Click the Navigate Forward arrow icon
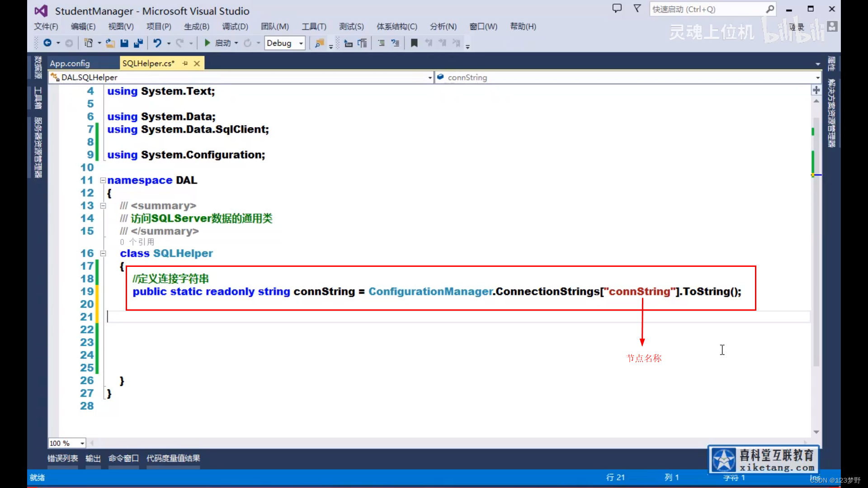The width and height of the screenshot is (868, 488). pyautogui.click(x=69, y=43)
